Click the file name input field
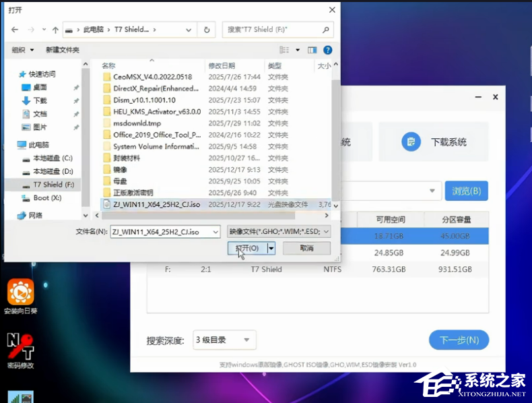Image resolution: width=532 pixels, height=403 pixels. point(161,232)
